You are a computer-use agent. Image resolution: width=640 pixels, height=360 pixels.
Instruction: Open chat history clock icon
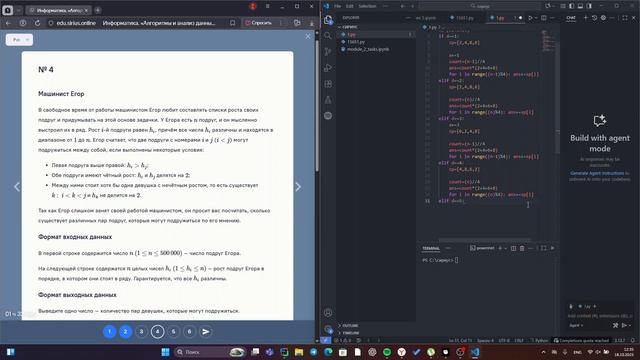(x=595, y=18)
